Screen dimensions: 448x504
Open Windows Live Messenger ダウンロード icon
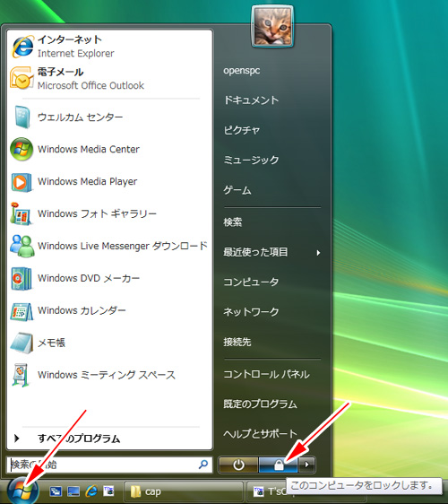[22, 246]
